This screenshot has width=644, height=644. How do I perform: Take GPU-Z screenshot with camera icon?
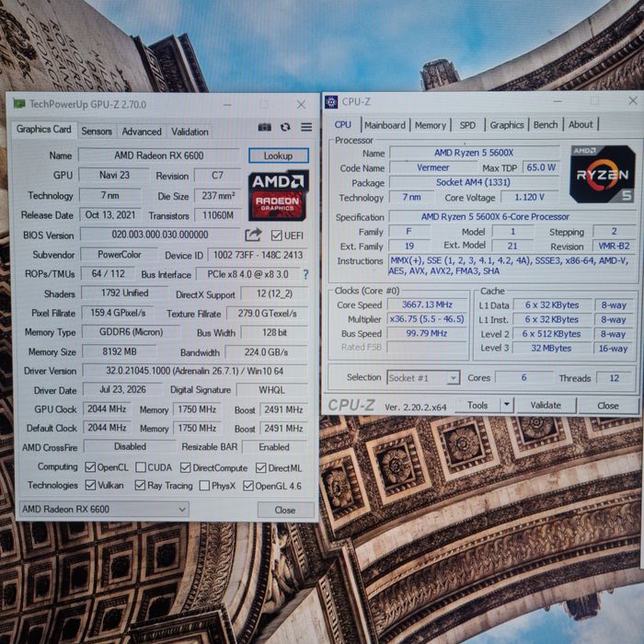[265, 127]
